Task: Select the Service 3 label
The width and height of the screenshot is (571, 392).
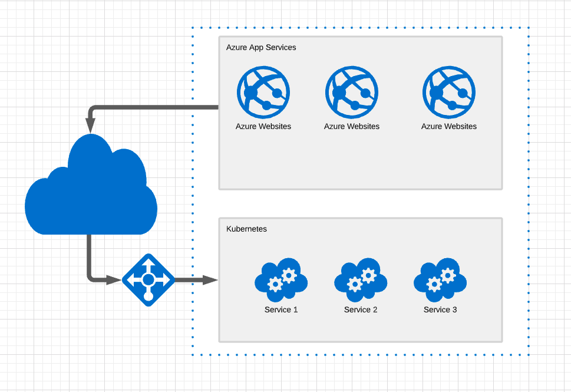Action: tap(440, 309)
